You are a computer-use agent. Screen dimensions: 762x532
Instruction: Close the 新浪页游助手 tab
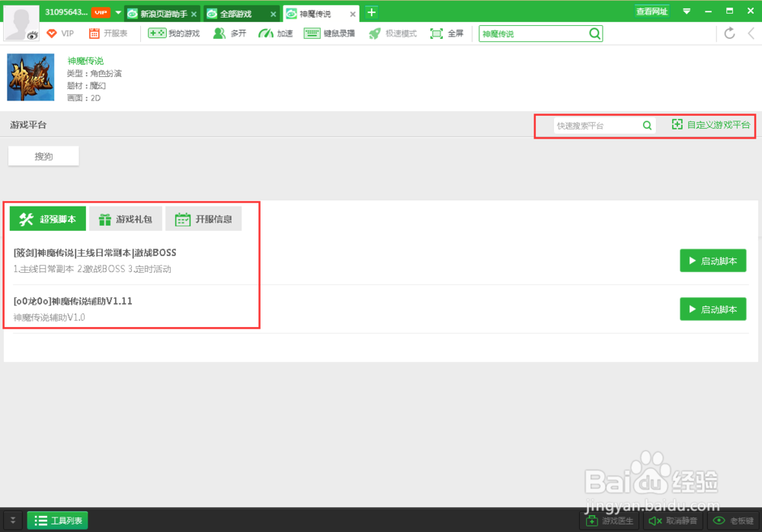pyautogui.click(x=194, y=14)
